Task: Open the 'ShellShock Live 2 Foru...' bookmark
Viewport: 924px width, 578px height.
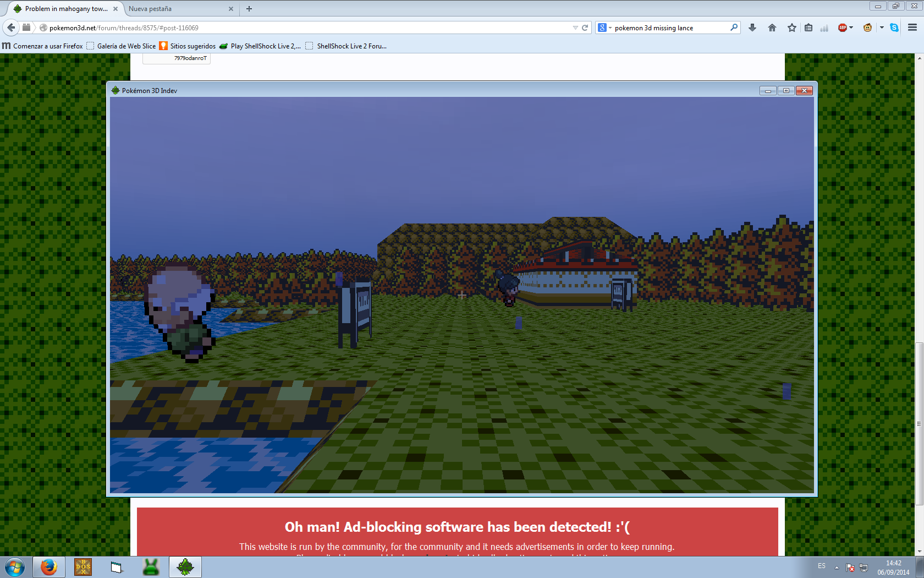Action: [x=346, y=46]
